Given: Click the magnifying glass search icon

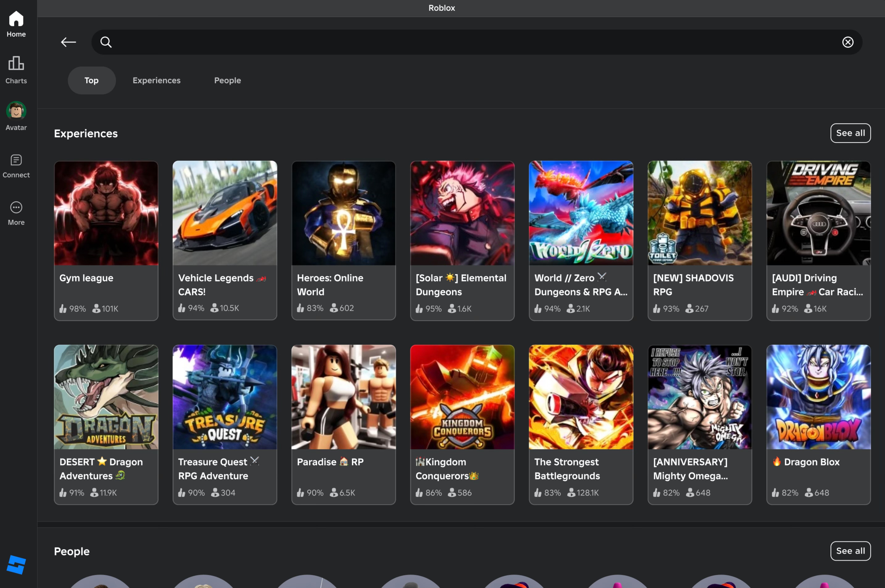Looking at the screenshot, I should pos(106,42).
